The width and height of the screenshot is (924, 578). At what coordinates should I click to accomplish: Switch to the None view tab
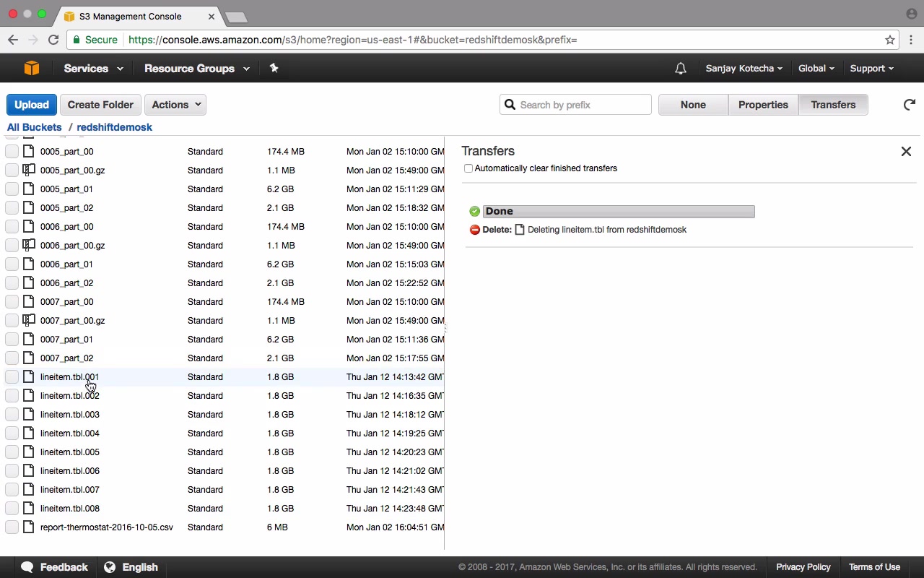pyautogui.click(x=693, y=105)
